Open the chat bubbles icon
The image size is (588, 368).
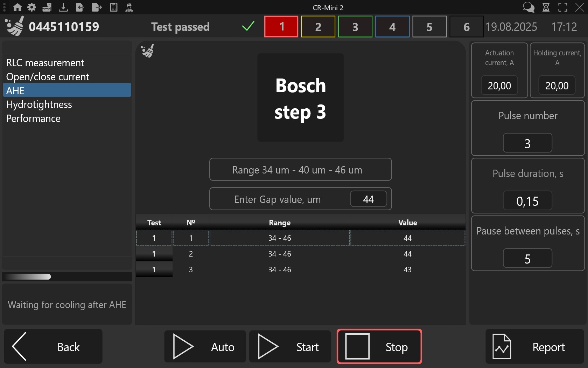pyautogui.click(x=528, y=7)
